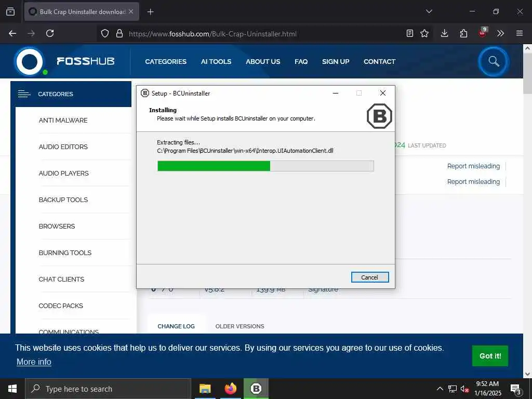Open cookie More info link

click(34, 362)
